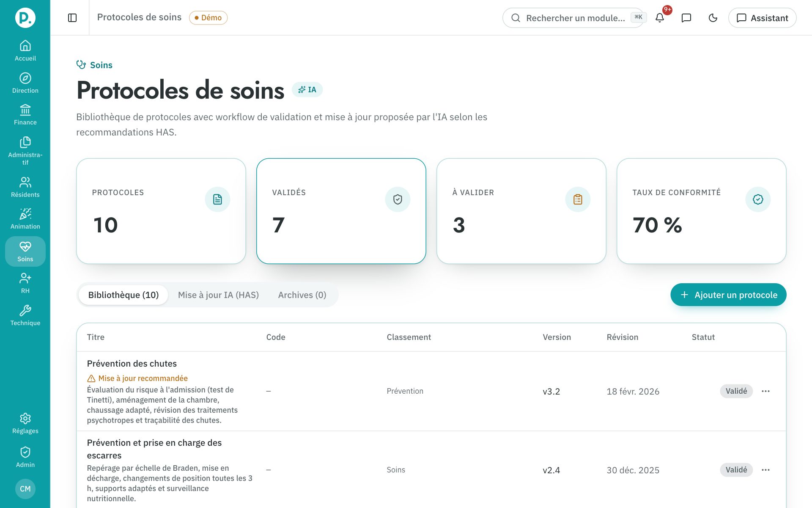Open the messages chat bubble icon
Screen dimensions: 812x508
pyautogui.click(x=686, y=18)
